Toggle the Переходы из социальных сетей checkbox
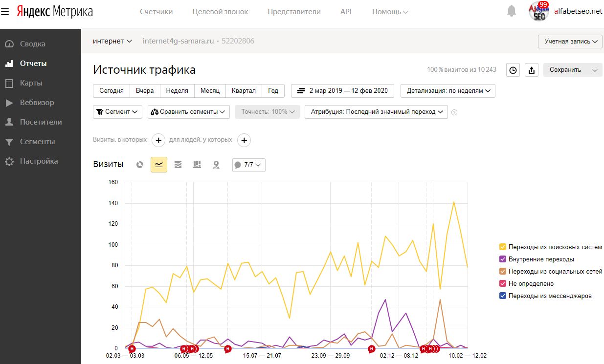 point(502,271)
